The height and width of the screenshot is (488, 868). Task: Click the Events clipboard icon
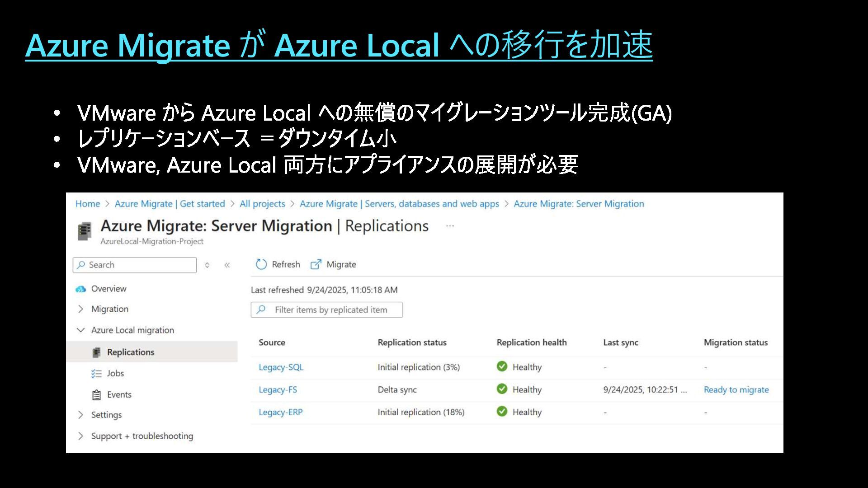pyautogui.click(x=96, y=395)
